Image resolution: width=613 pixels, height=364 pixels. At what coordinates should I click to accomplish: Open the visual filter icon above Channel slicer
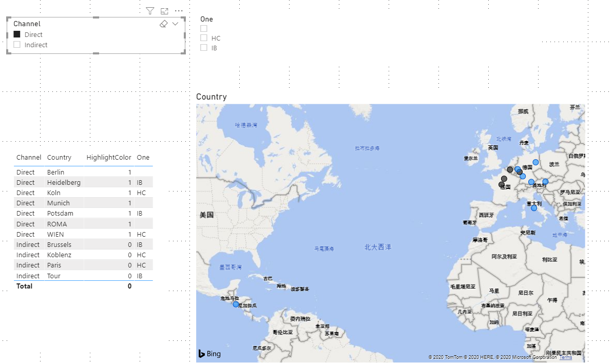pos(150,11)
